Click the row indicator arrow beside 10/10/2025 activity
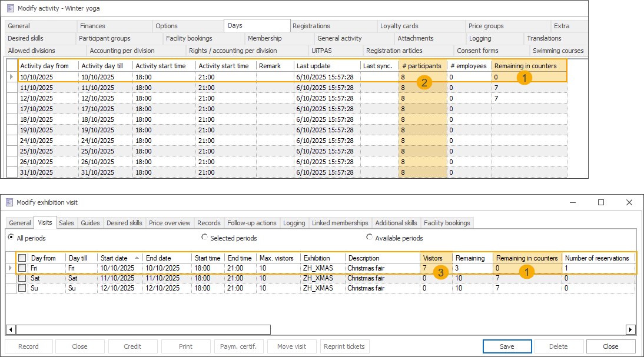 [x=12, y=76]
